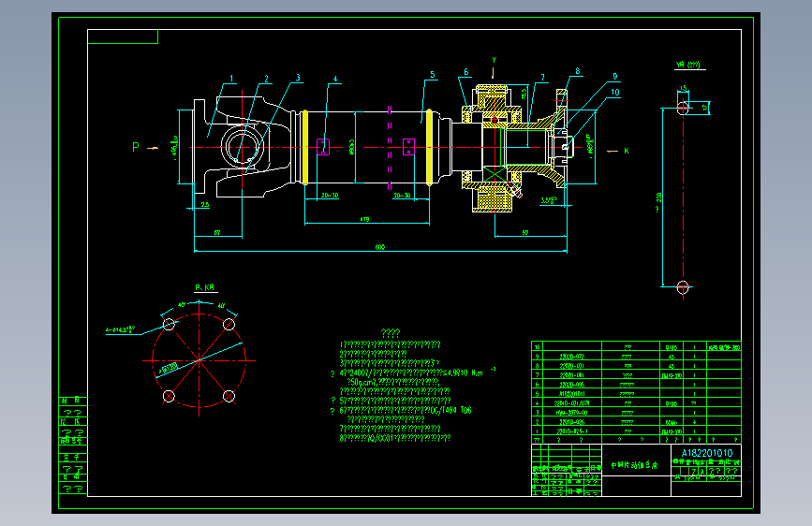Pick the lower-right bolt hole circle
This screenshot has height=526, width=812.
(x=229, y=396)
